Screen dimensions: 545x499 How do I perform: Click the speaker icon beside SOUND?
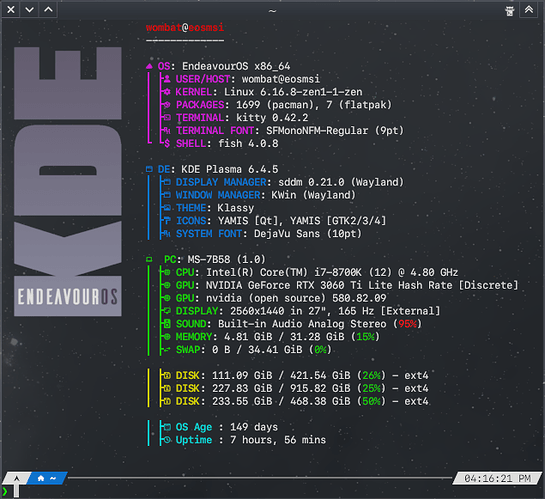(167, 324)
